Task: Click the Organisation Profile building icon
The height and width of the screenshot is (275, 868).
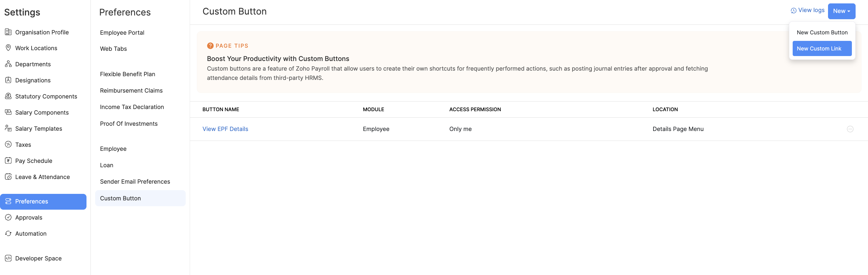Action: click(8, 32)
